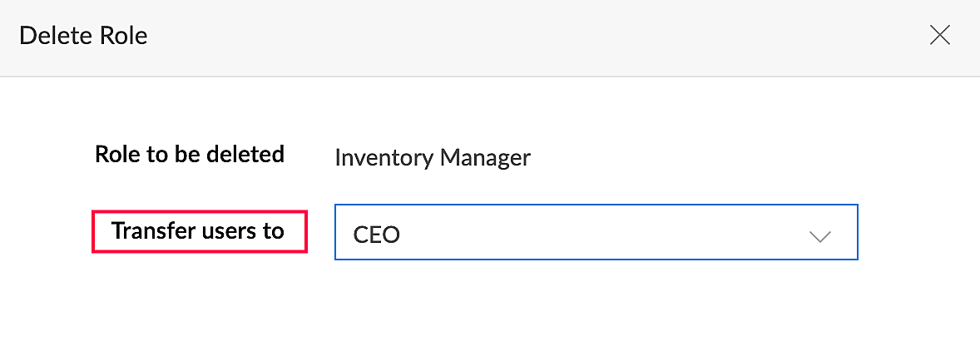Click the highlighted Transfer users to box

(x=198, y=231)
